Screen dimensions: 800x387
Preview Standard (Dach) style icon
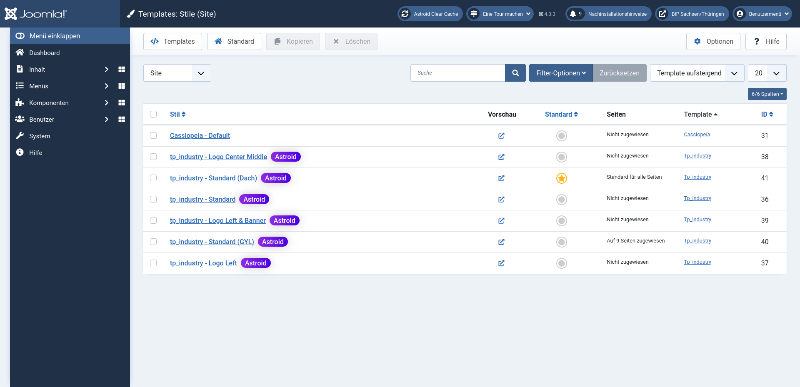pyautogui.click(x=501, y=178)
